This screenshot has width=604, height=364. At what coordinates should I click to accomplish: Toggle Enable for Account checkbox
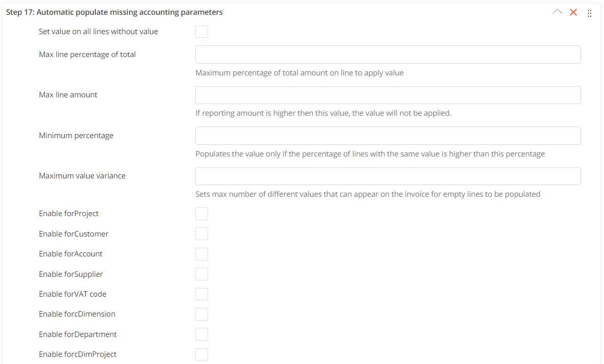point(202,254)
